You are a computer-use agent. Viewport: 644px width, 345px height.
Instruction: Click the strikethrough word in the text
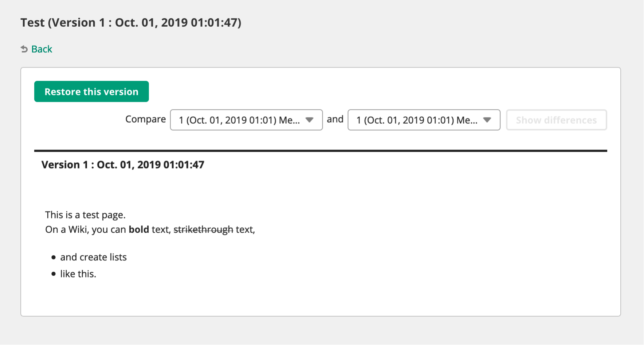(203, 229)
